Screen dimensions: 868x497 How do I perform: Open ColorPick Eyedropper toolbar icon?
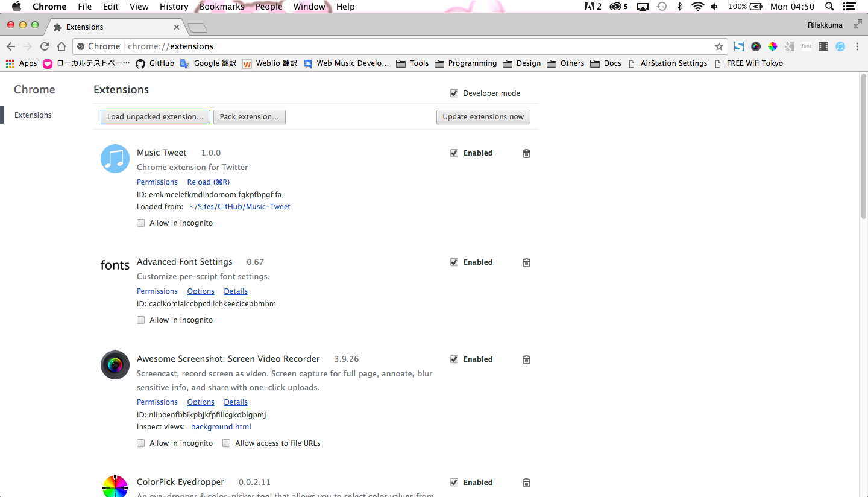point(773,46)
